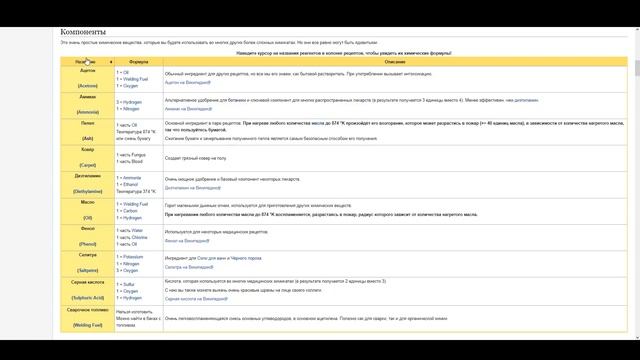The height and width of the screenshot is (360, 640).
Task: Click the Диэтиламин (Diethylamine) name cell
Action: (x=87, y=185)
